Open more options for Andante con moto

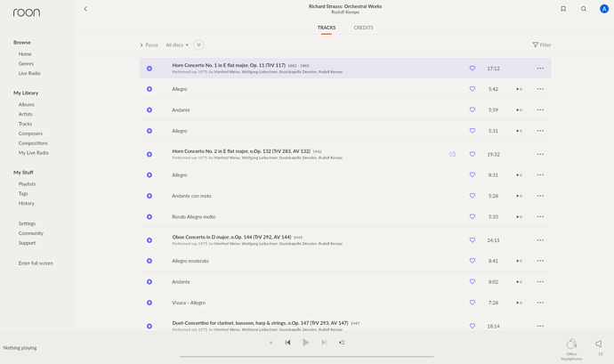[x=540, y=196]
